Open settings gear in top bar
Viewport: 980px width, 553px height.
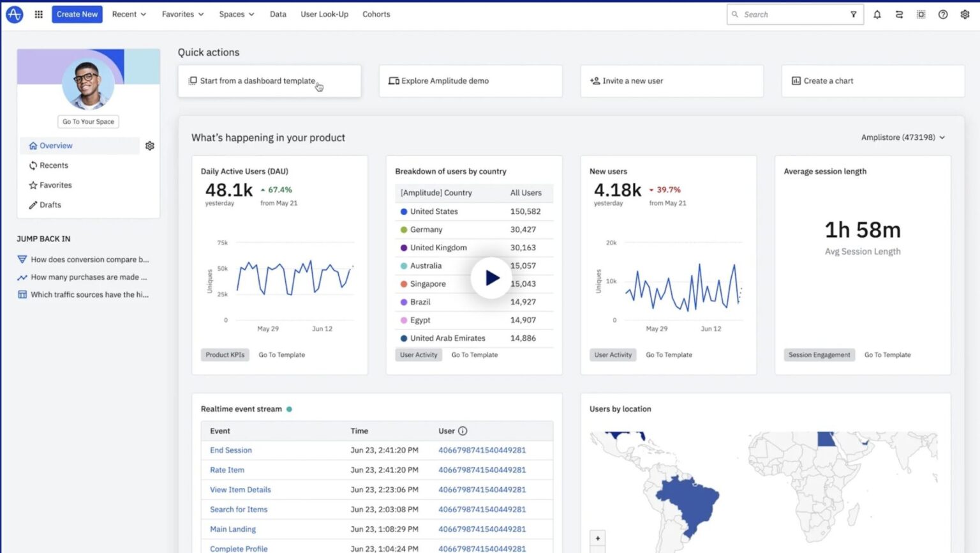point(965,14)
